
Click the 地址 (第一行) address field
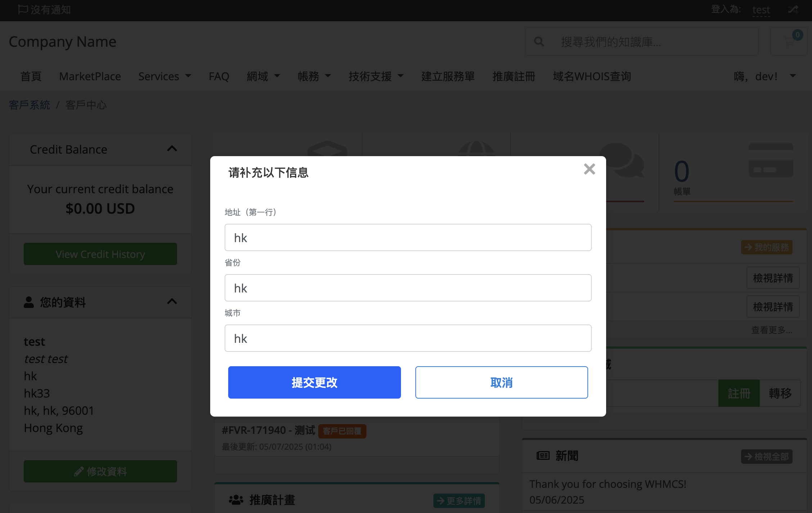click(408, 237)
